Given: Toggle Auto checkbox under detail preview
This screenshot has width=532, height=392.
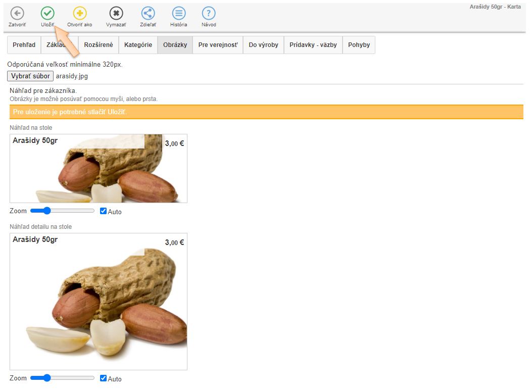Looking at the screenshot, I should click(x=104, y=378).
